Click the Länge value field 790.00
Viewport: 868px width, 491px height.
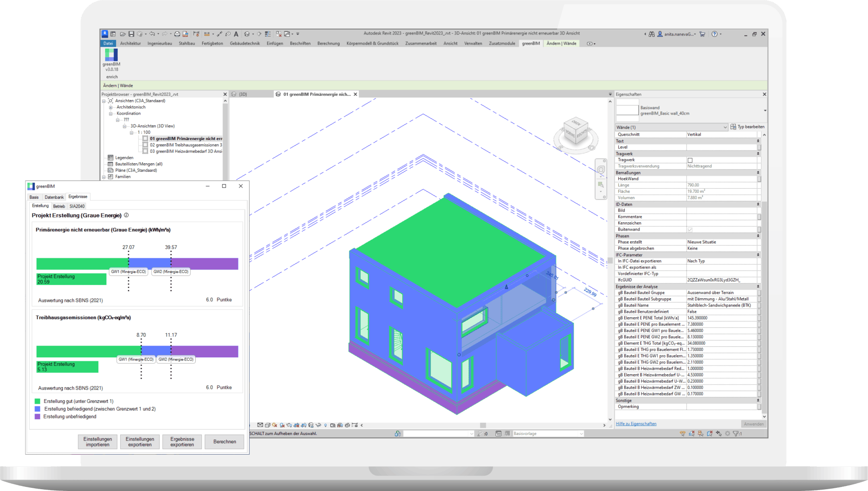tap(722, 185)
